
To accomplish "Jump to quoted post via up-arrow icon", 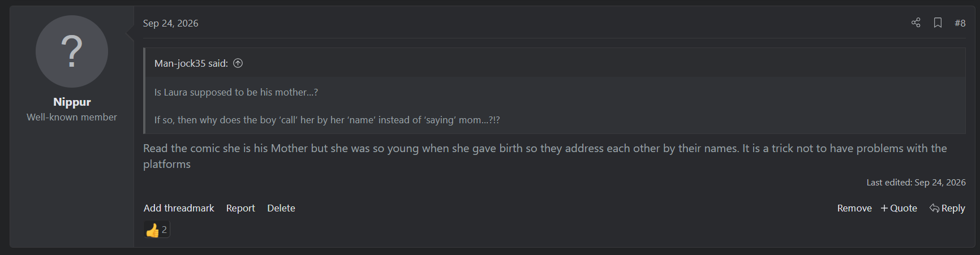I will click(x=238, y=63).
